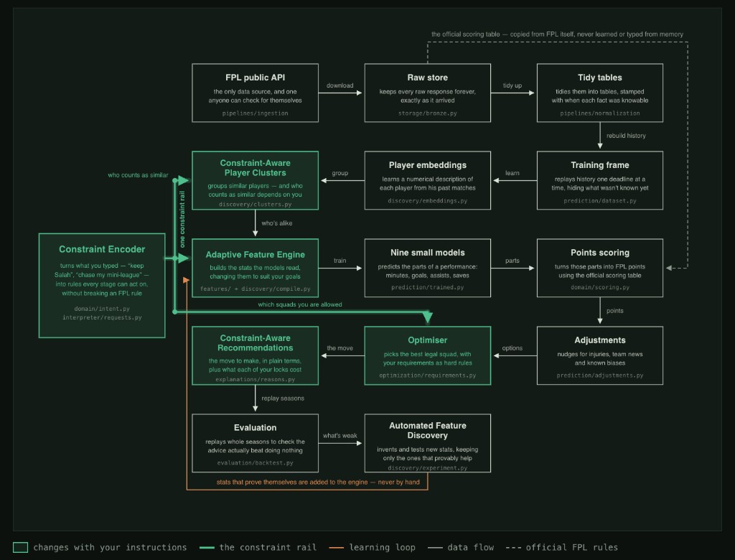Screen dimensions: 735x560
Task: Click the 'tidy up' arrow label
Action: coord(512,85)
